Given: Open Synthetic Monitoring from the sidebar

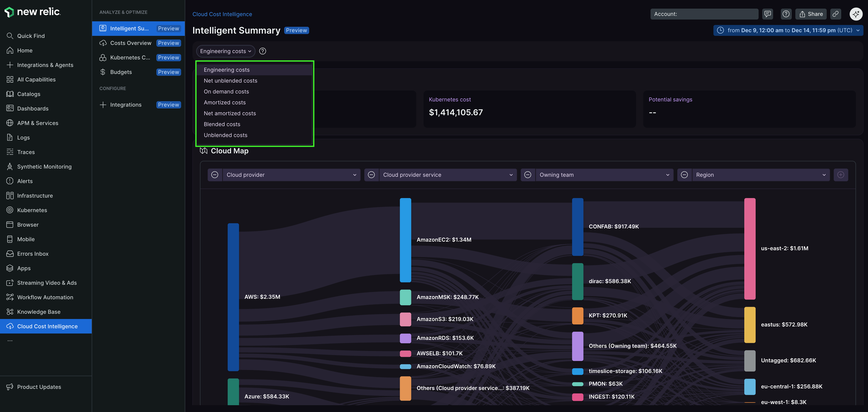Looking at the screenshot, I should tap(44, 167).
